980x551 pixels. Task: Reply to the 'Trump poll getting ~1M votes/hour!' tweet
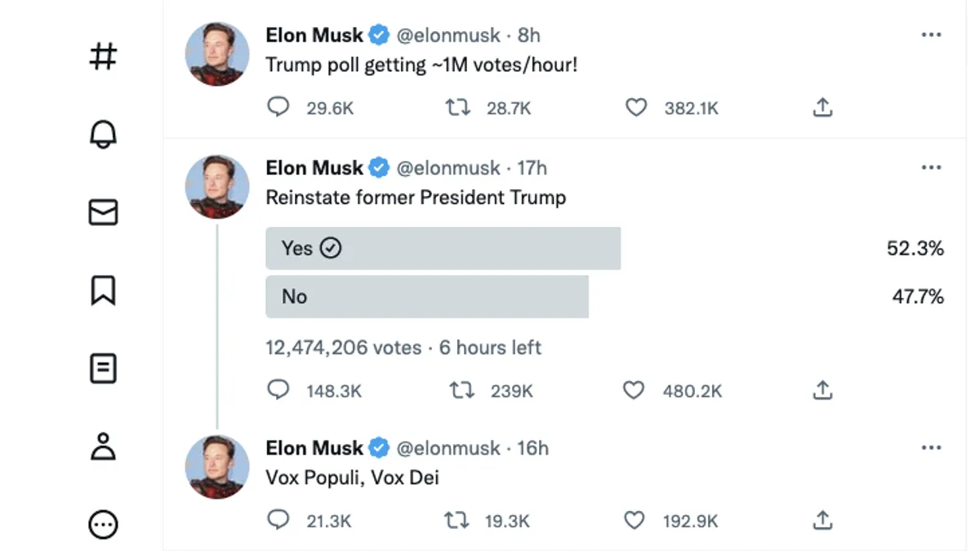click(x=278, y=107)
